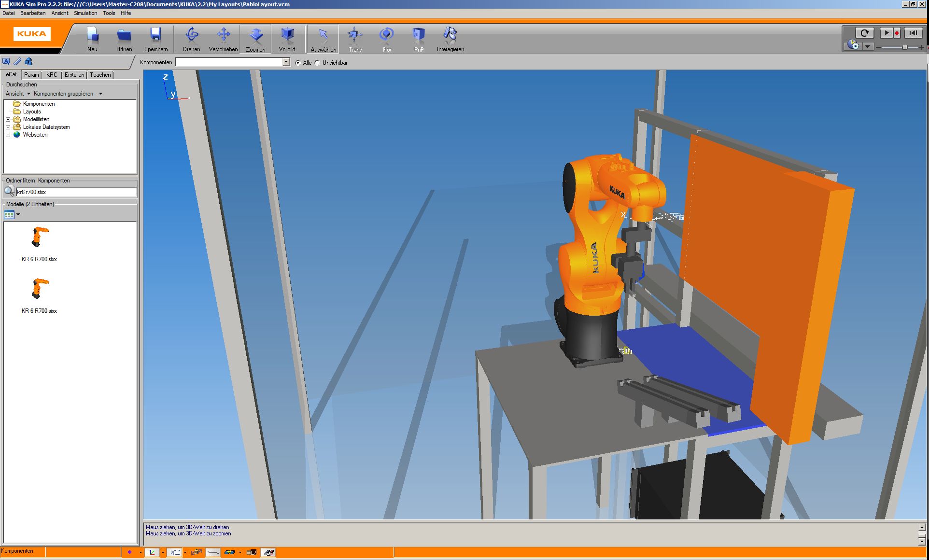Start simulation with the play button
Viewport: 929px width, 560px height.
886,33
